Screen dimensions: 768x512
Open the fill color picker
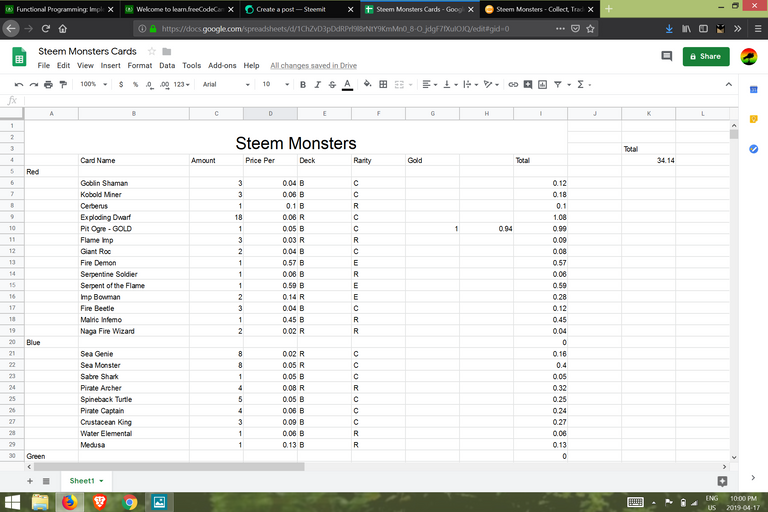pos(367,85)
